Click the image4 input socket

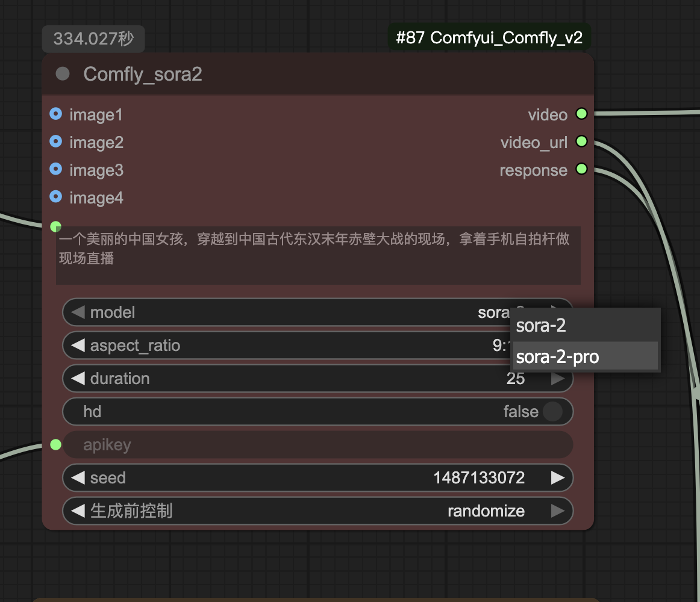pos(56,197)
